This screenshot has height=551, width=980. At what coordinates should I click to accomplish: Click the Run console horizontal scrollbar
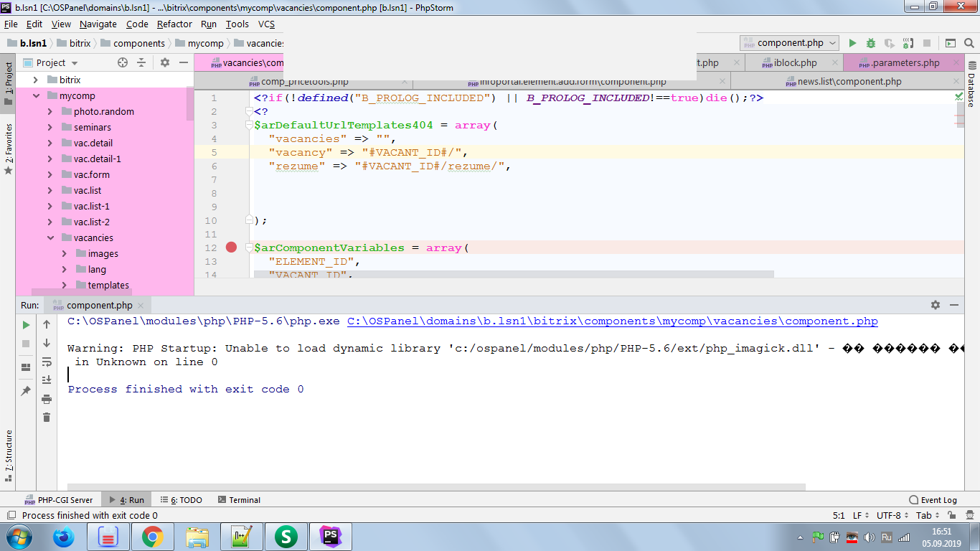pos(436,487)
